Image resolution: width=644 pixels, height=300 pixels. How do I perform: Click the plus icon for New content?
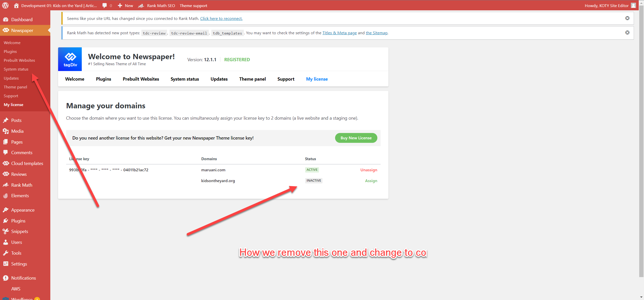pos(120,6)
